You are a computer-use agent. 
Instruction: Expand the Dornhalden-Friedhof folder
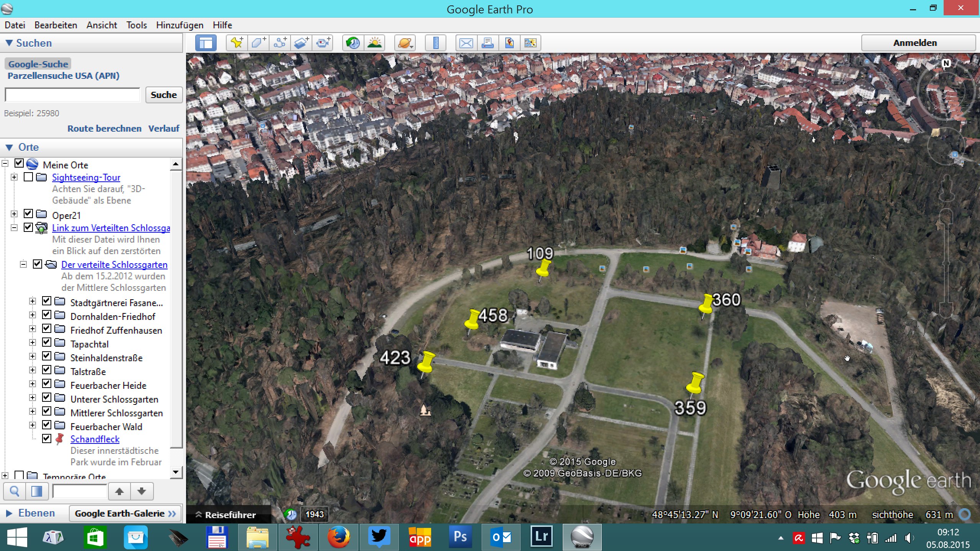click(33, 315)
